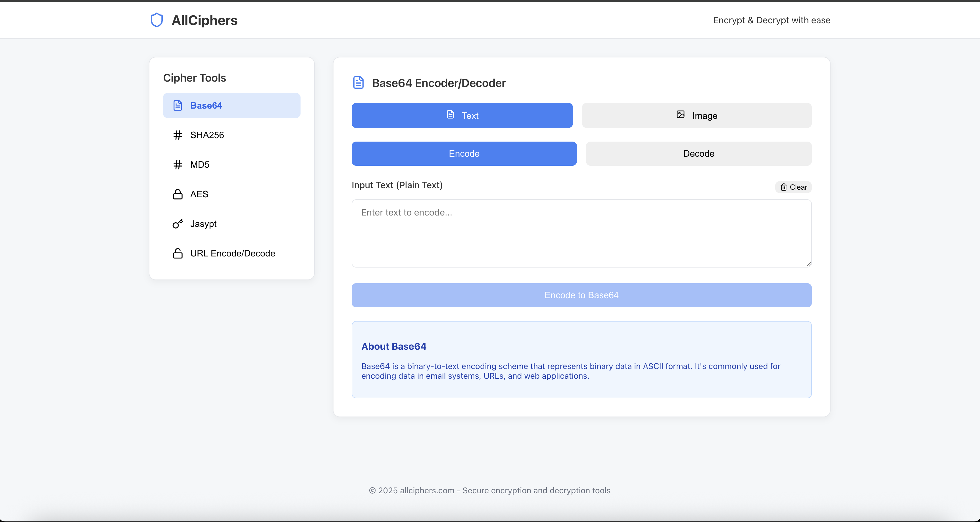Click the Base64 document icon in sidebar
Screen dimensions: 980x522
(178, 105)
